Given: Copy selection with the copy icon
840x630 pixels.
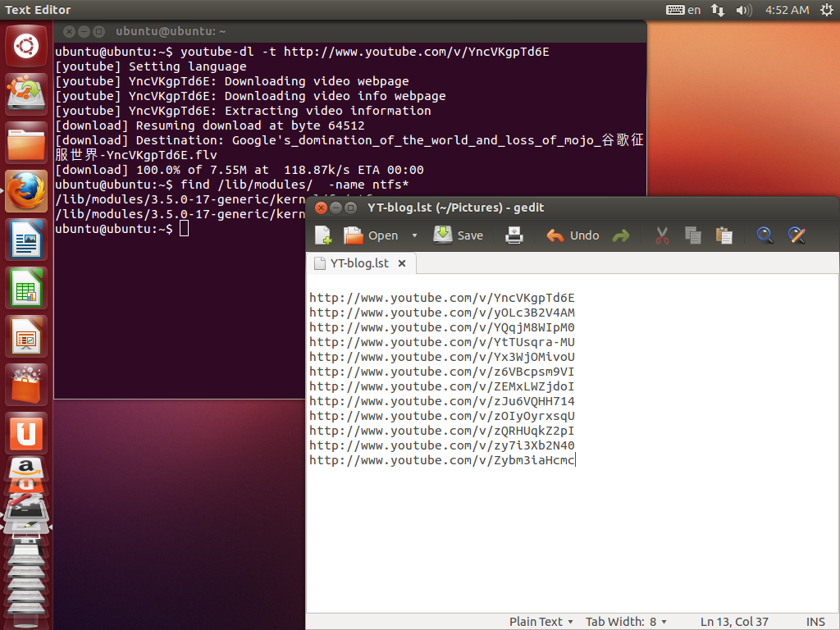Looking at the screenshot, I should pos(692,235).
